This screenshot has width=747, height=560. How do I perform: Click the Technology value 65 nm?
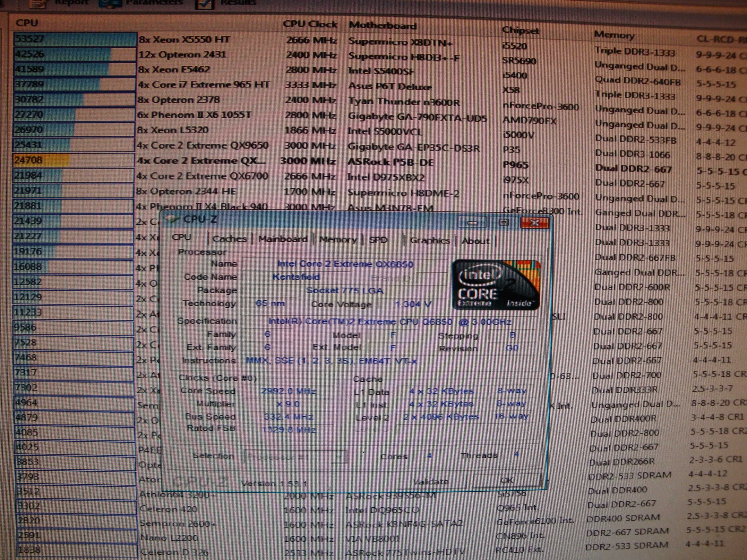270,303
